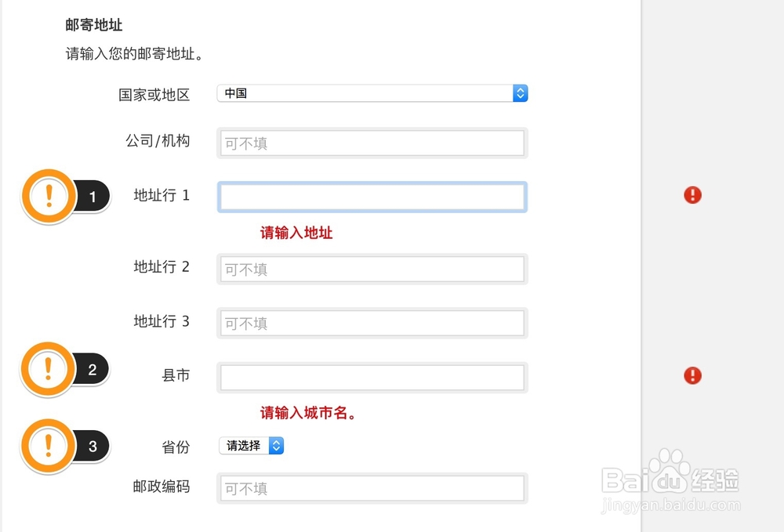This screenshot has width=784, height=532.
Task: Click the 县市 city input field
Action: [x=372, y=377]
